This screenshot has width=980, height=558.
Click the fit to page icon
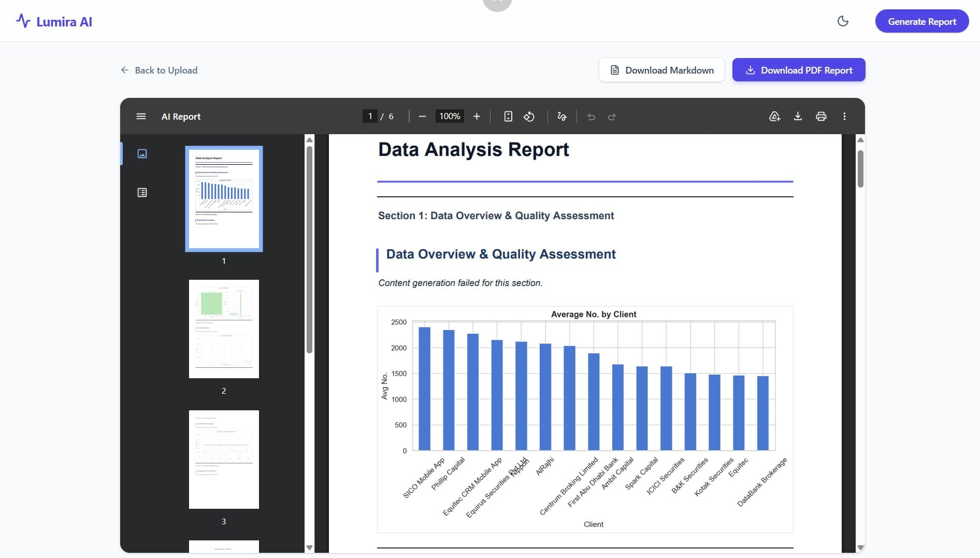click(x=508, y=117)
